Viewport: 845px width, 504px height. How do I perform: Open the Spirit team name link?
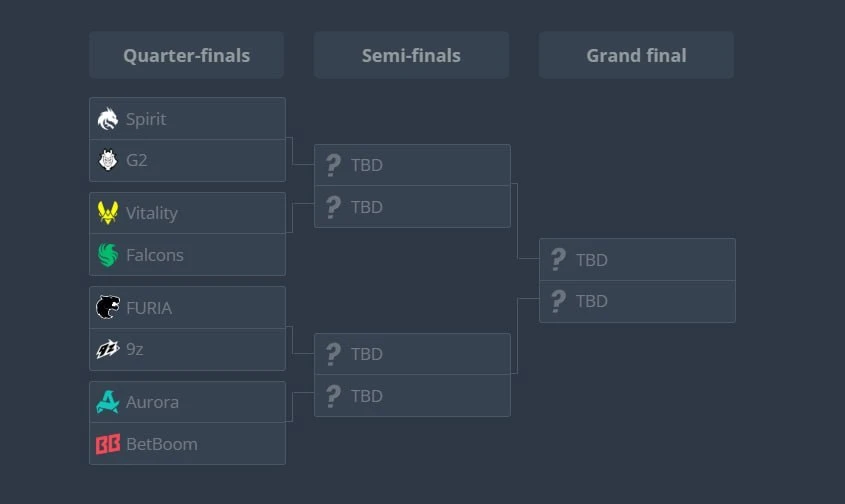(146, 119)
